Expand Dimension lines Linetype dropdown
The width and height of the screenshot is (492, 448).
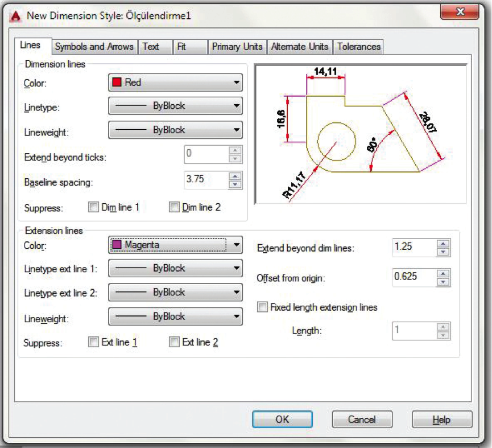pyautogui.click(x=175, y=106)
